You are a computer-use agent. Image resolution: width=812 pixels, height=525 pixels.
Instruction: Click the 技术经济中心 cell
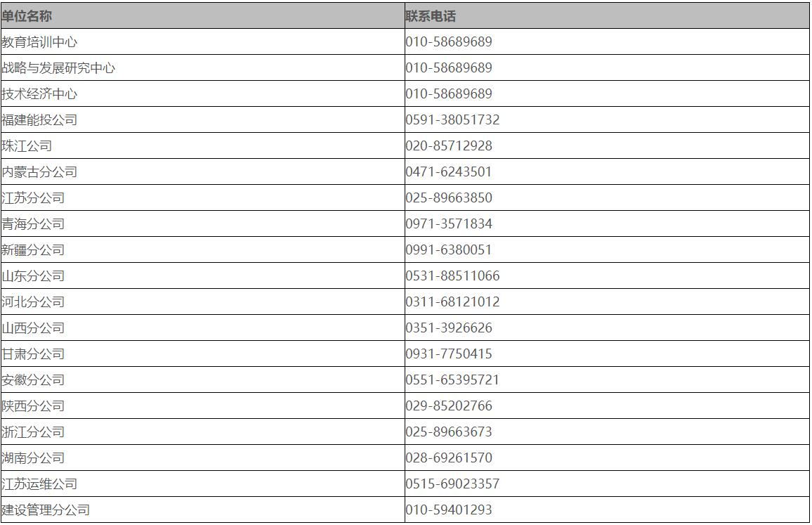click(39, 94)
